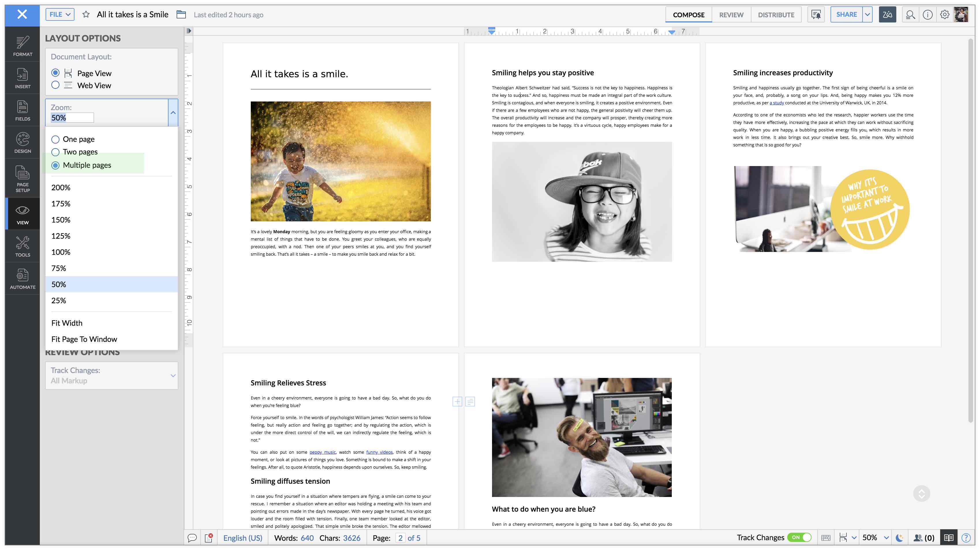The width and height of the screenshot is (980, 550).
Task: Open the Automate panel
Action: pos(22,278)
